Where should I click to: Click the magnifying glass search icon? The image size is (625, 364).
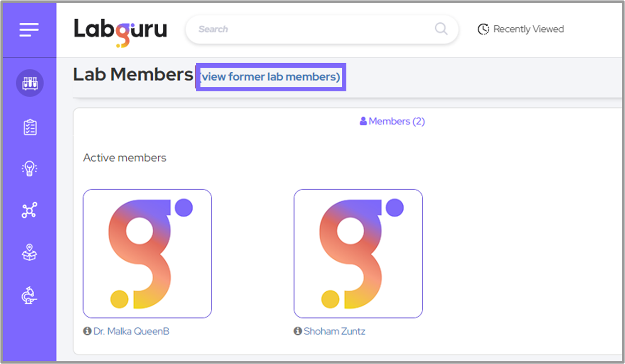[441, 29]
